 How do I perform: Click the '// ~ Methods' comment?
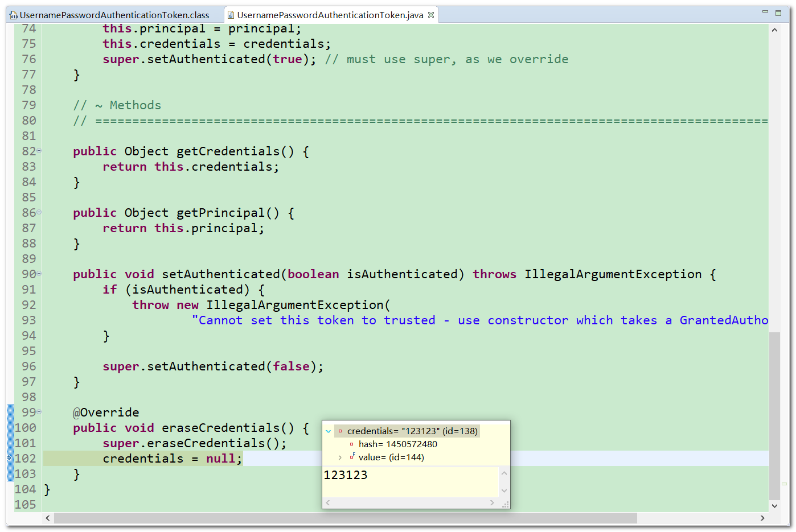coord(117,105)
